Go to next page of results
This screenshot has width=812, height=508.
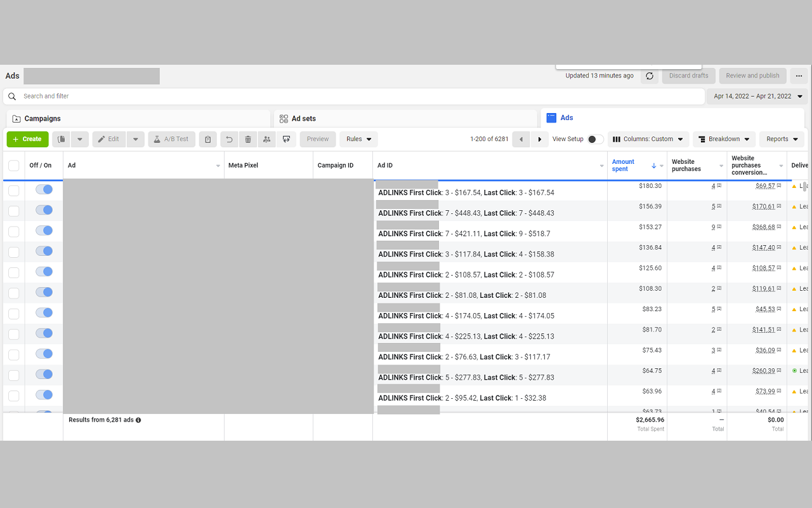coord(540,139)
